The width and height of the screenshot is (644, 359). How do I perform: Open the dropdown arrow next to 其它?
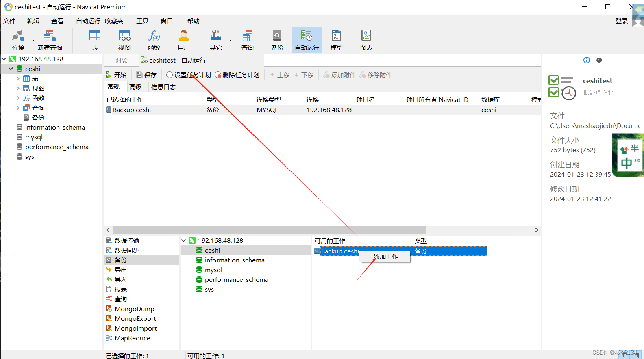[x=231, y=40]
